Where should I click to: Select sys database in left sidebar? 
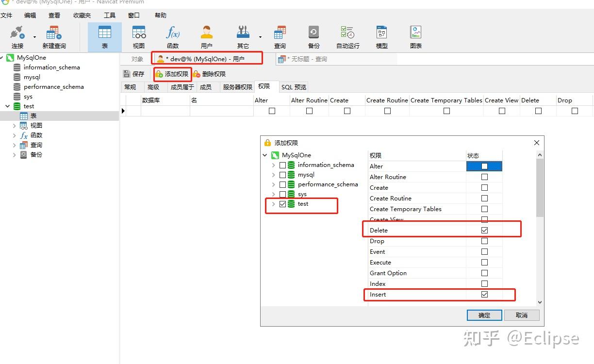[x=28, y=97]
